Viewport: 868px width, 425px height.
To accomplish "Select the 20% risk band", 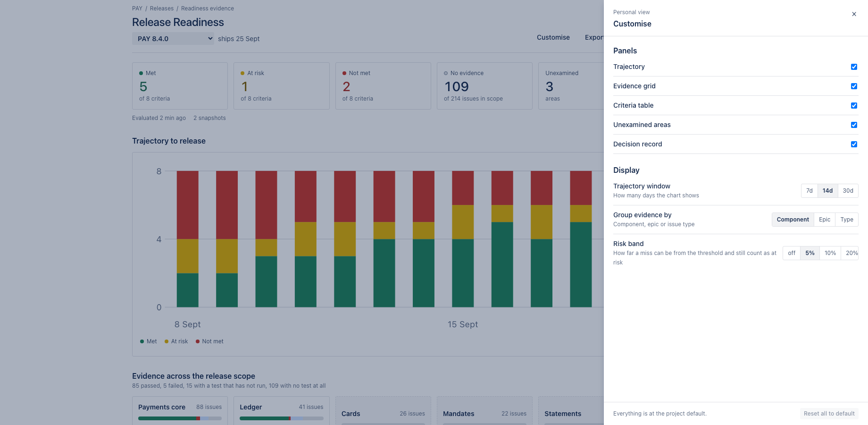I will click(850, 253).
